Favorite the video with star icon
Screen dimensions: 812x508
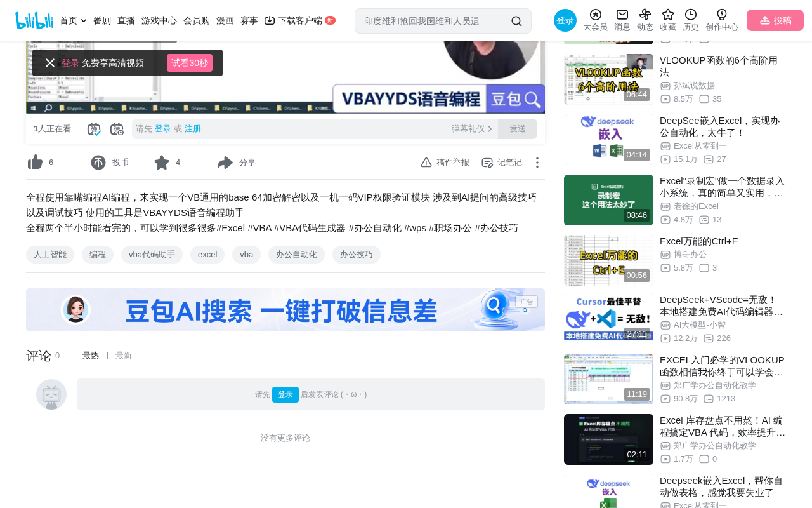(x=162, y=163)
